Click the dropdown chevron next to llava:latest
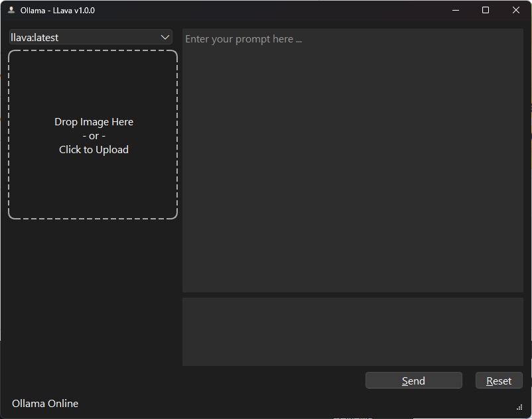The height and width of the screenshot is (419, 532). [165, 37]
